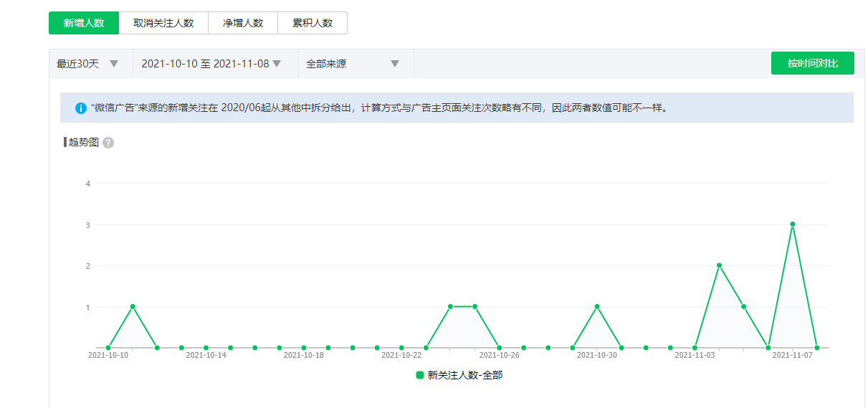868x408 pixels.
Task: Switch to the 新增人数 tab
Action: pos(84,23)
